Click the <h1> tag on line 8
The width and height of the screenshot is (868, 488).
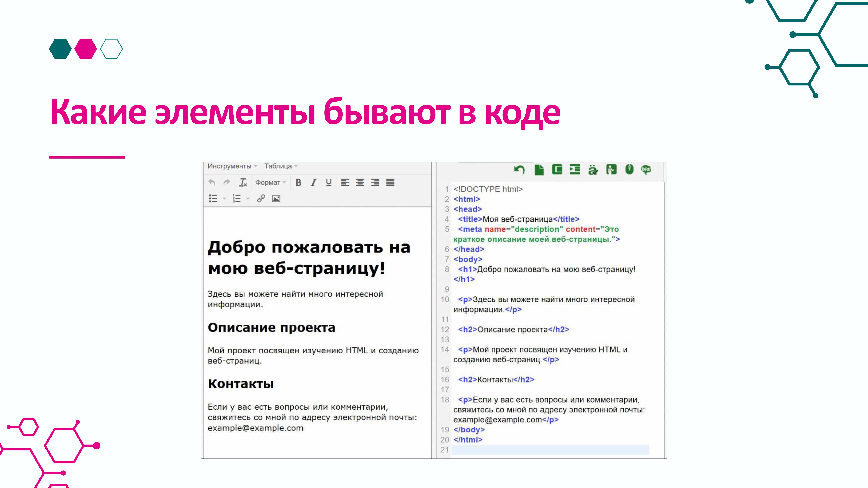468,269
